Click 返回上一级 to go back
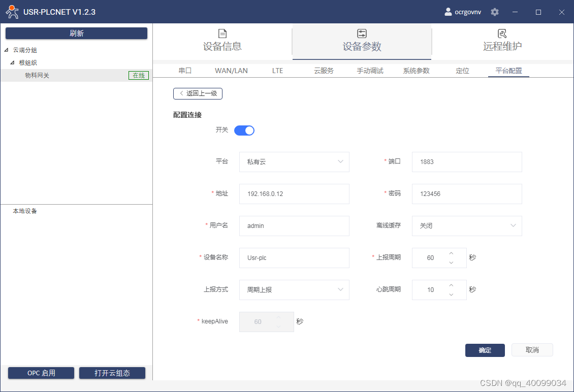The width and height of the screenshot is (574, 392). pyautogui.click(x=198, y=93)
